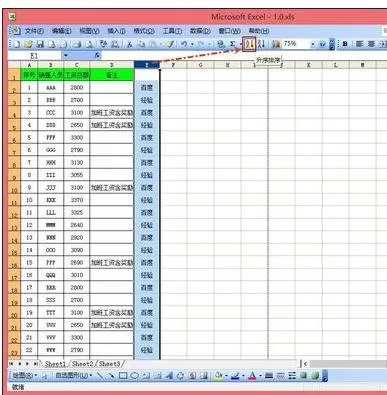Screen dimensions: 387x395
Task: Toggle Center alignment
Action: click(x=371, y=44)
